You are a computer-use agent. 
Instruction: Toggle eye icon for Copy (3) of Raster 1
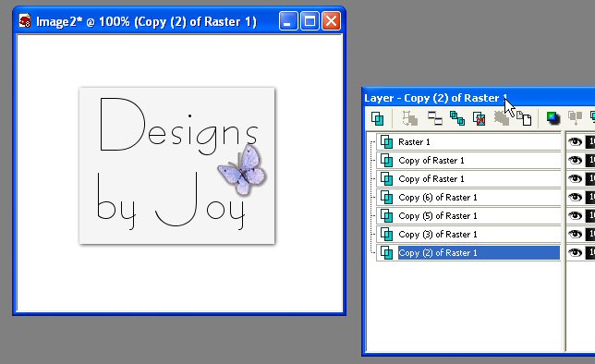[x=575, y=234]
